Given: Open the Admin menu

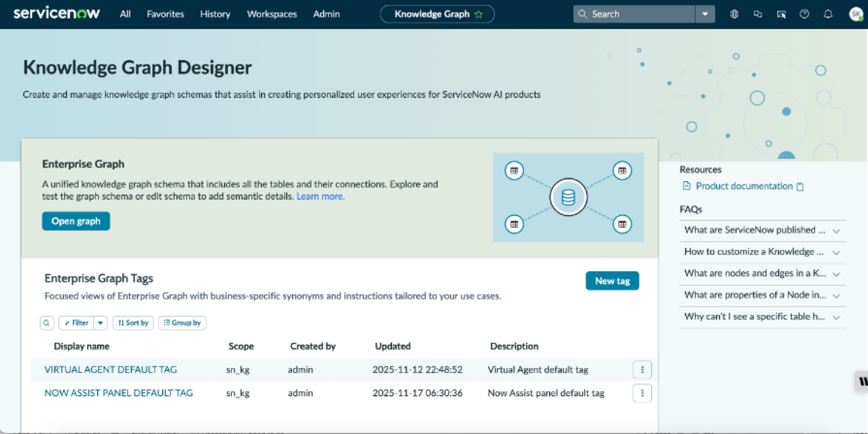Looking at the screenshot, I should click(x=326, y=14).
